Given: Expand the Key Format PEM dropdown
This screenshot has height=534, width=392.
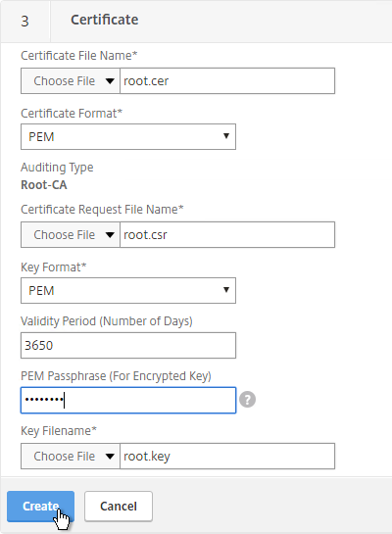Looking at the screenshot, I should tap(128, 290).
